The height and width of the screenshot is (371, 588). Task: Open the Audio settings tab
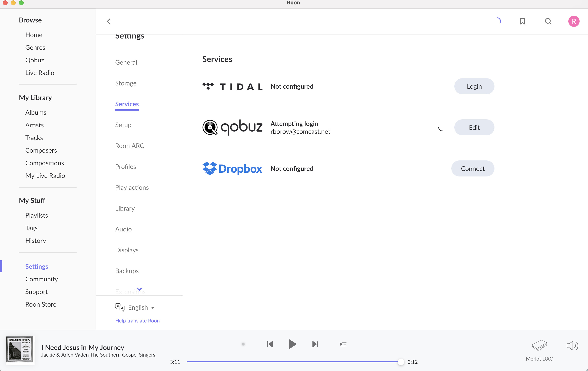tap(123, 229)
